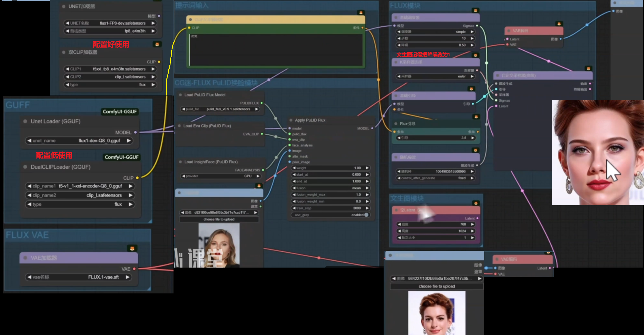This screenshot has height=335, width=644.
Task: Click prompt text box containing 1GIRL
Action: 276,50
